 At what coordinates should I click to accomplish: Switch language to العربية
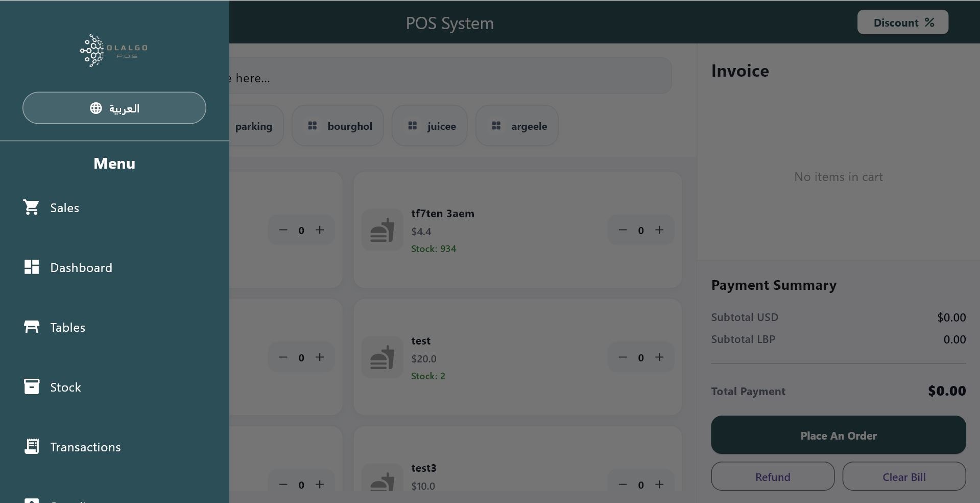point(114,108)
